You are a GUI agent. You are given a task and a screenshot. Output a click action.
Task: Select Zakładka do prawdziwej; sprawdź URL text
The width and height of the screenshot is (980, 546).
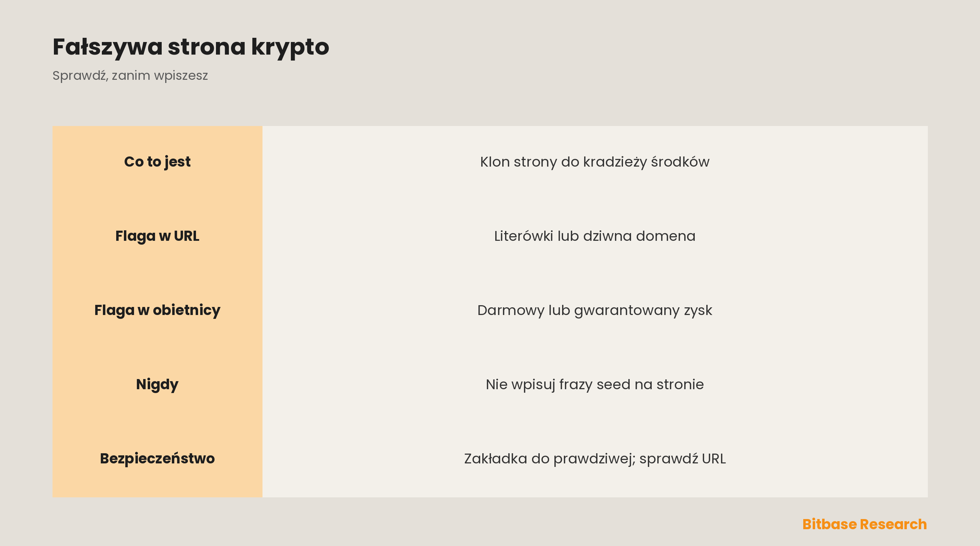(x=595, y=458)
